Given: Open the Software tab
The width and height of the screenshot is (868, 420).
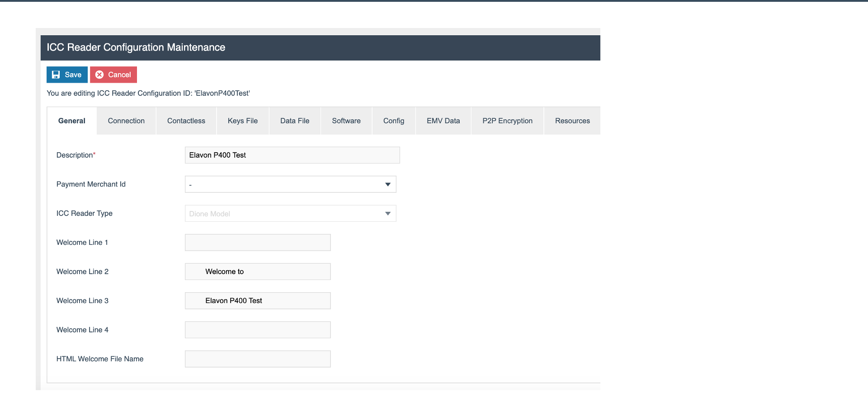Looking at the screenshot, I should point(346,121).
